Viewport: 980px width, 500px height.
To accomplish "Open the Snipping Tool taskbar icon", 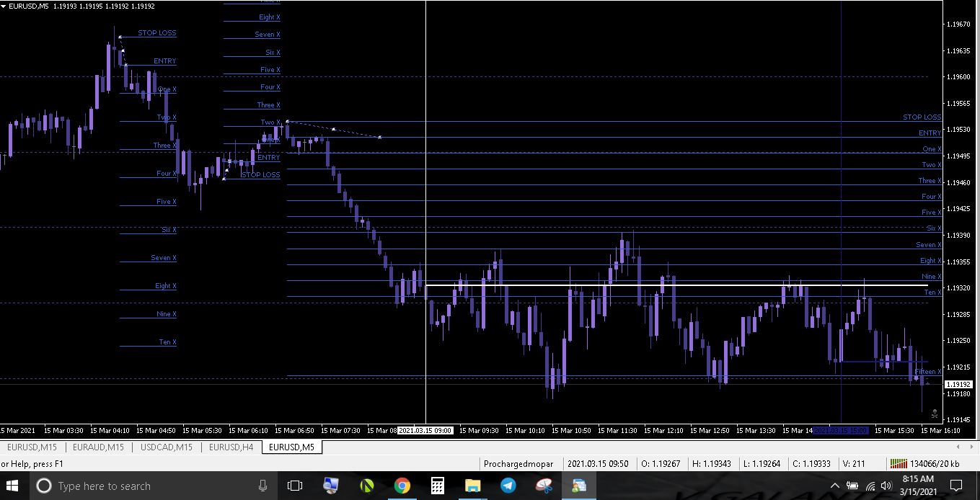I will [544, 486].
